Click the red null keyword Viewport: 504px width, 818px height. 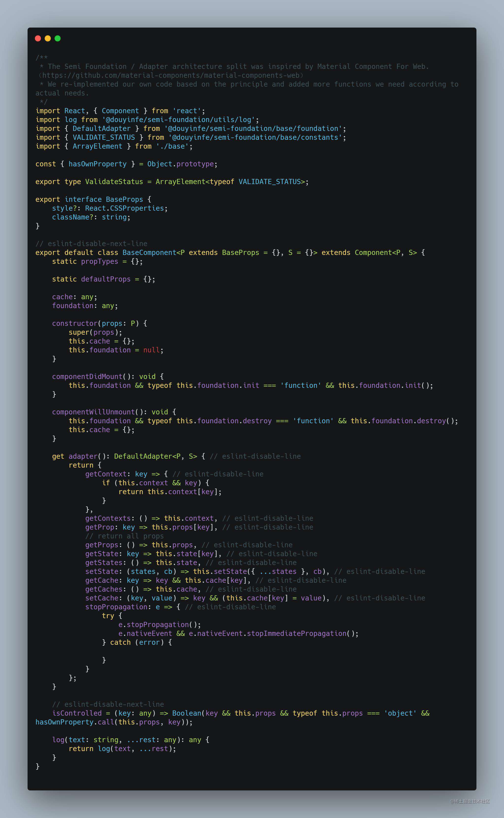tap(151, 350)
